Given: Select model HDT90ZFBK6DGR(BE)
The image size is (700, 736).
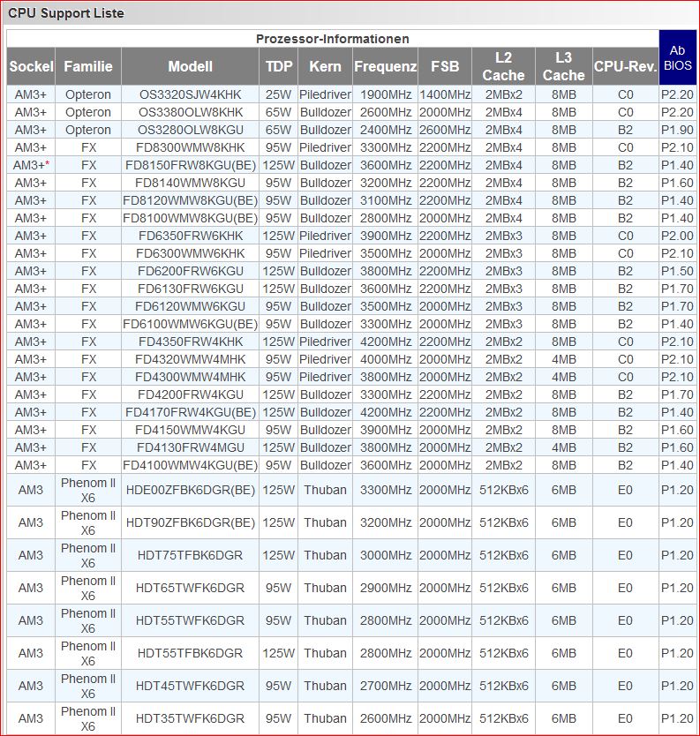Looking at the screenshot, I should pyautogui.click(x=190, y=522).
